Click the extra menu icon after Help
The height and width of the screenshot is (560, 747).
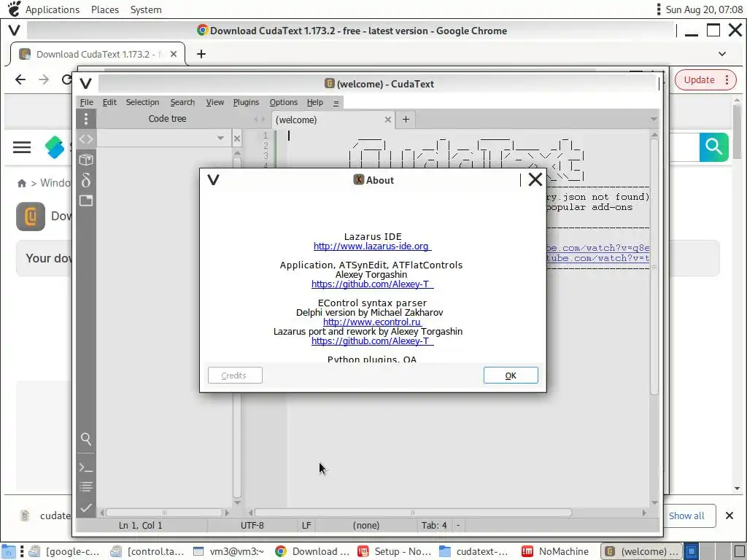[336, 103]
